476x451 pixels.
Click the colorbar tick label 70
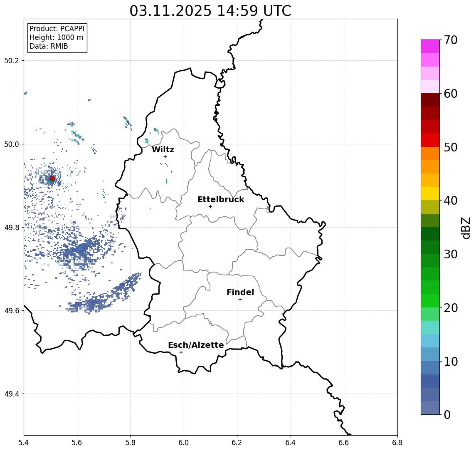pyautogui.click(x=451, y=40)
